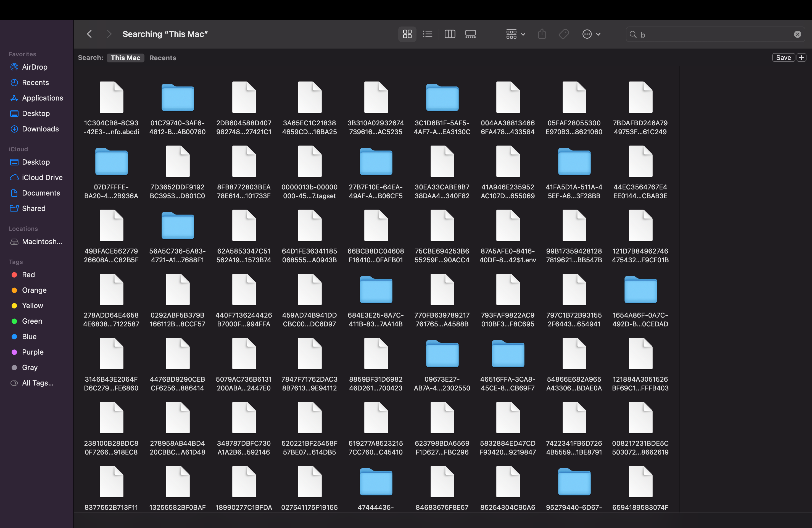Open AirDrop from the sidebar

click(x=34, y=67)
